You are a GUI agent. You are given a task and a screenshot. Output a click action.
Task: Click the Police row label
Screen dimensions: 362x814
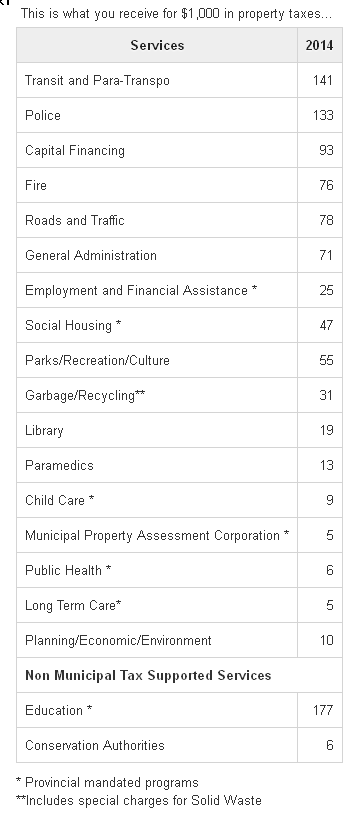[43, 115]
